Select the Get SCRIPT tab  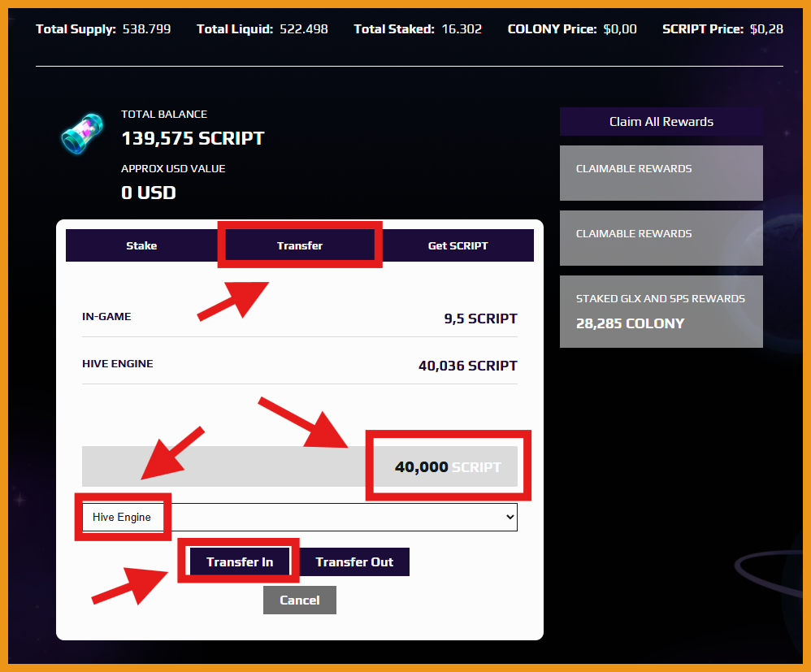tap(458, 245)
